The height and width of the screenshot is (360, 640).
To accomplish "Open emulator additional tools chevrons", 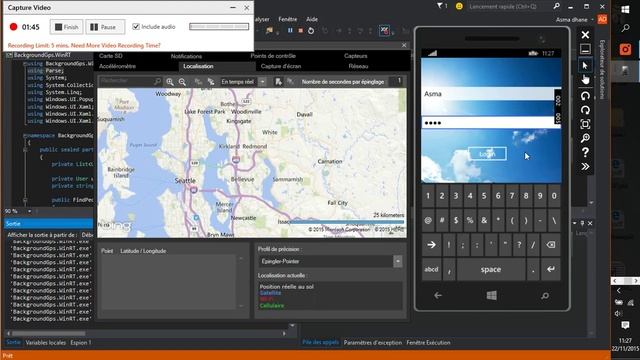I will click(585, 167).
